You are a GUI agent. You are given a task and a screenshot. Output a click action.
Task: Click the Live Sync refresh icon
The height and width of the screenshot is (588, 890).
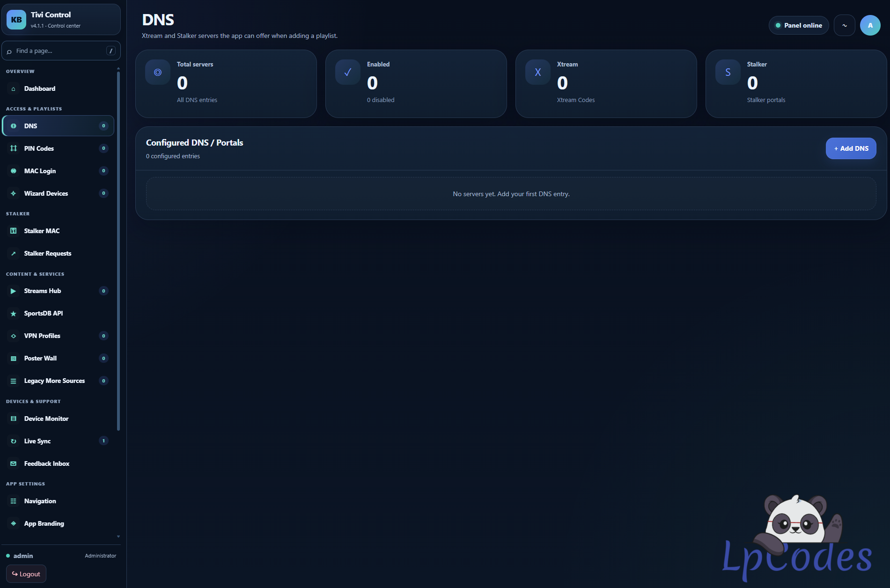(14, 441)
